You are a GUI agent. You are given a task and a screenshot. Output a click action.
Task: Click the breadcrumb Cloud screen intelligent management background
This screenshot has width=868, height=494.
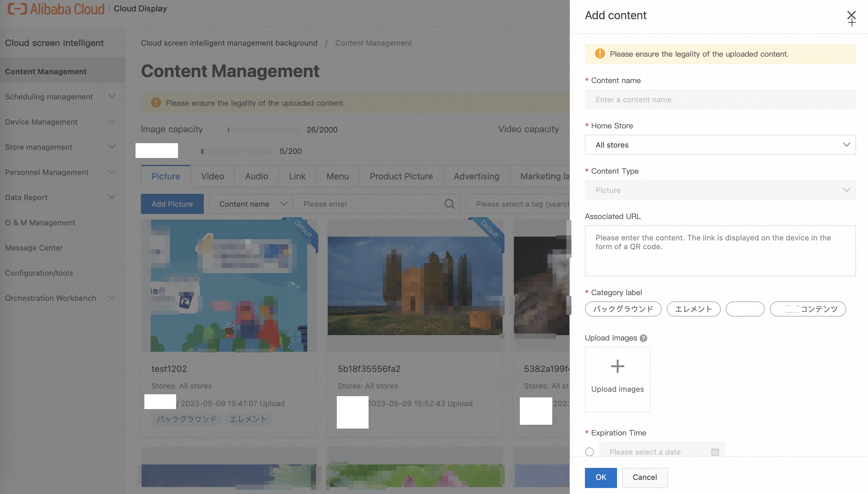[229, 43]
